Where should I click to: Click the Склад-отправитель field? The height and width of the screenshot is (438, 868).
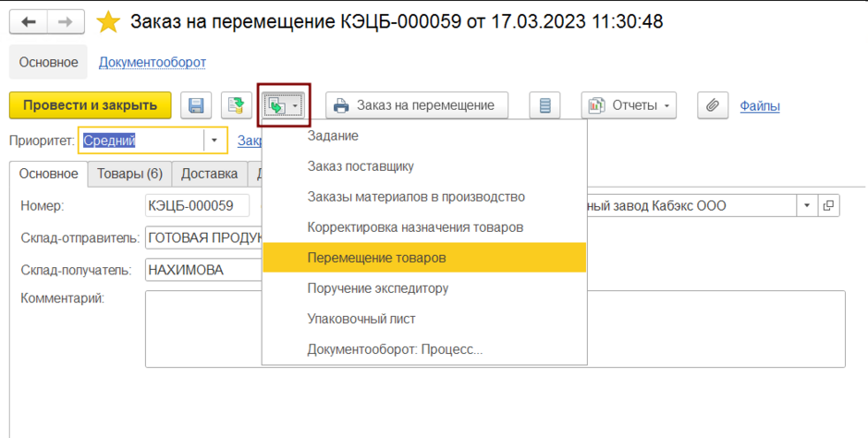point(203,237)
